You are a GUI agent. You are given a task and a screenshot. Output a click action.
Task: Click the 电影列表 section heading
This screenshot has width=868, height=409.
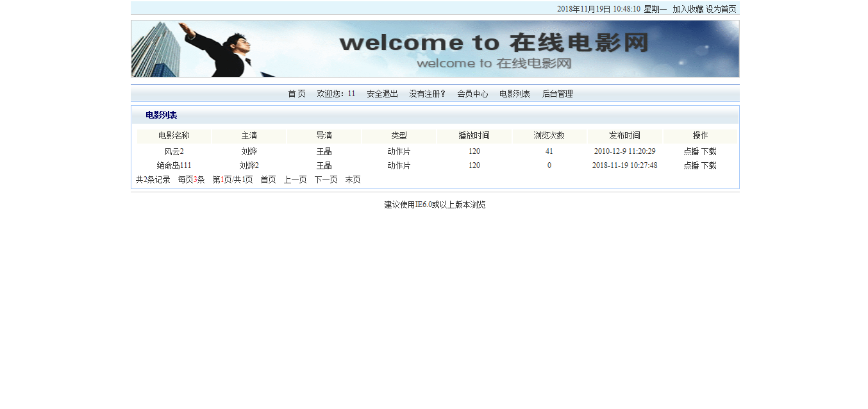tap(162, 115)
